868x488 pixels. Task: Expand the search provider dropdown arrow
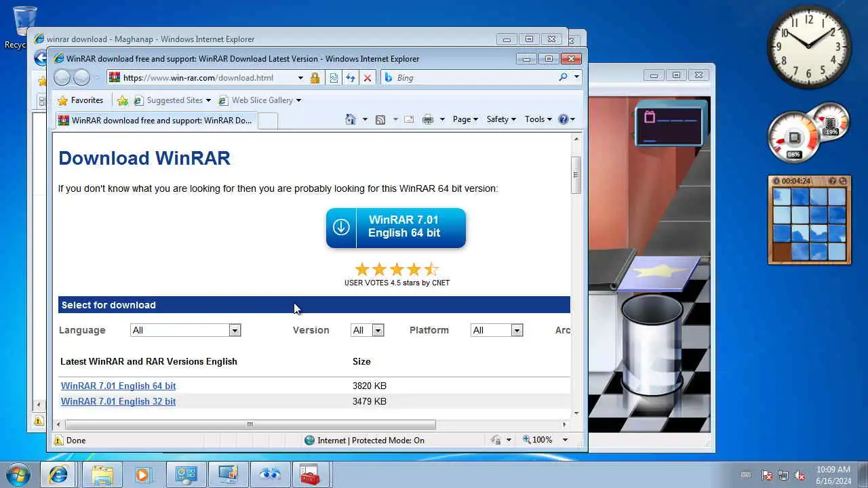[576, 77]
